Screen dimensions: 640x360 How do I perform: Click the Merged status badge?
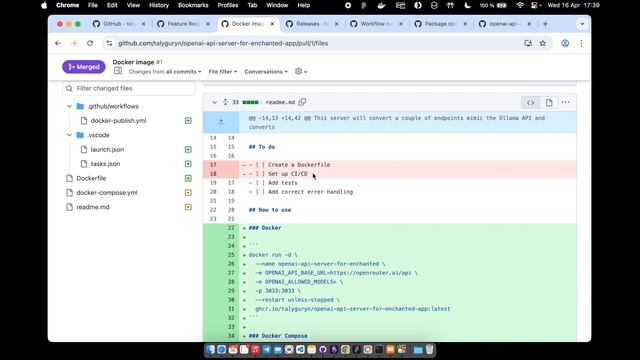pyautogui.click(x=84, y=67)
